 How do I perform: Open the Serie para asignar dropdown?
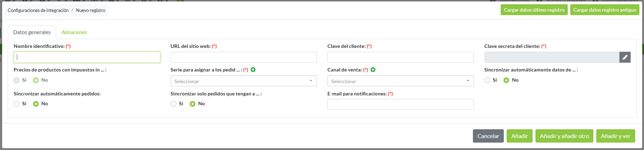(x=243, y=81)
